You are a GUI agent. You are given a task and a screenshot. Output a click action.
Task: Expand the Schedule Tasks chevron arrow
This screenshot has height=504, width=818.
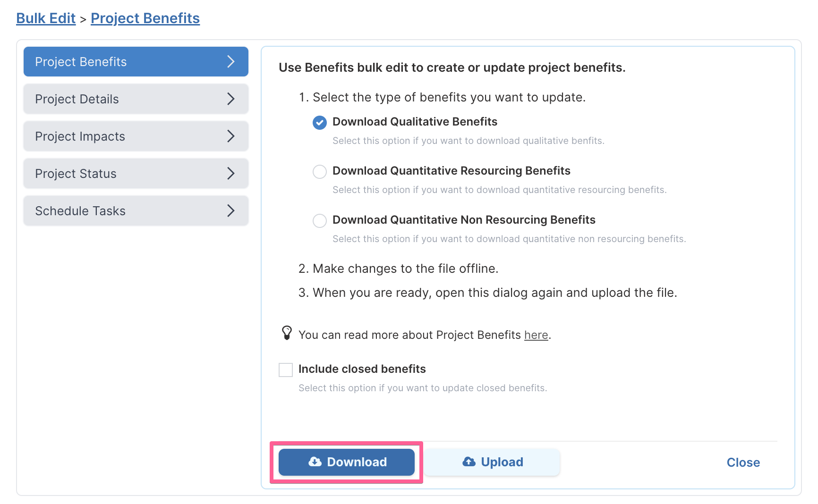(230, 210)
